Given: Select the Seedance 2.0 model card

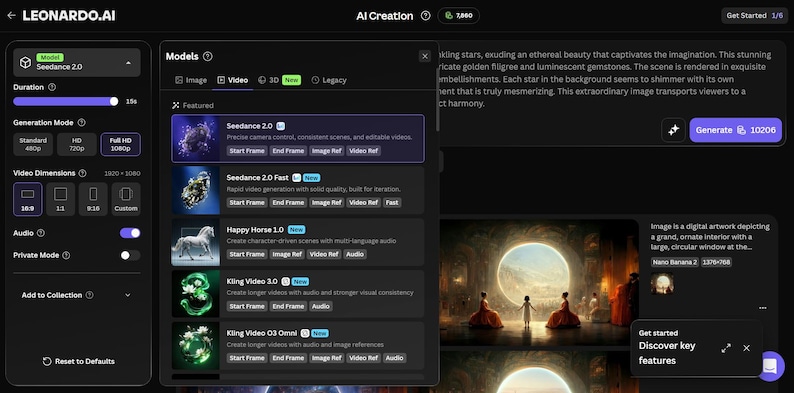Looking at the screenshot, I should pyautogui.click(x=298, y=138).
